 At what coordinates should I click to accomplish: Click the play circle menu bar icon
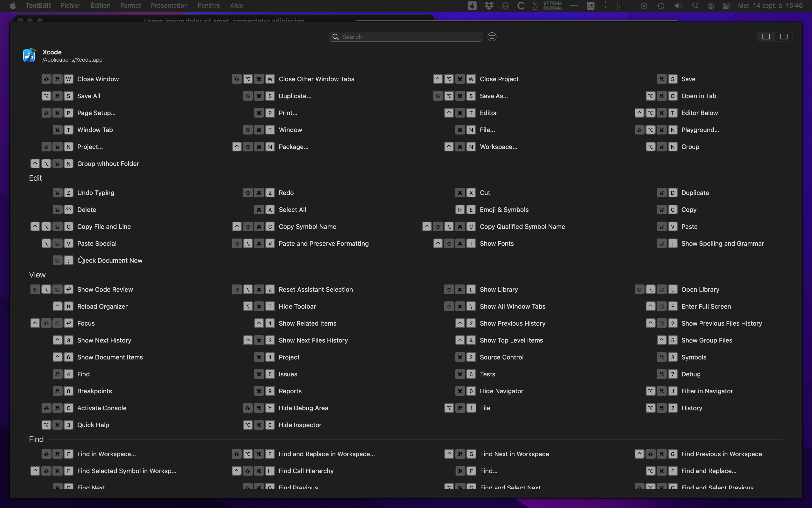[x=644, y=6]
